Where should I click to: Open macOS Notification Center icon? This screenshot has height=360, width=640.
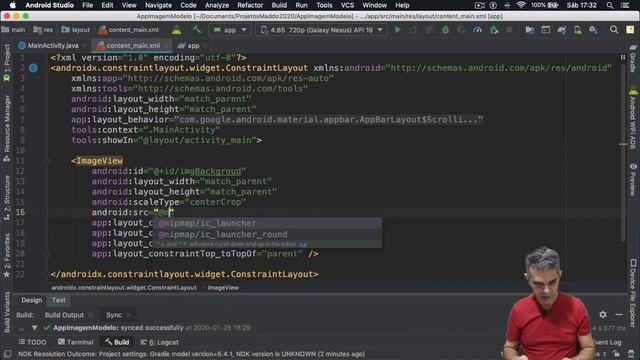click(x=625, y=5)
